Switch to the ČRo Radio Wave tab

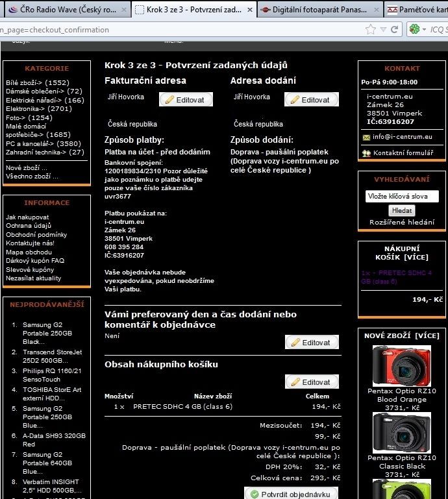(68, 10)
